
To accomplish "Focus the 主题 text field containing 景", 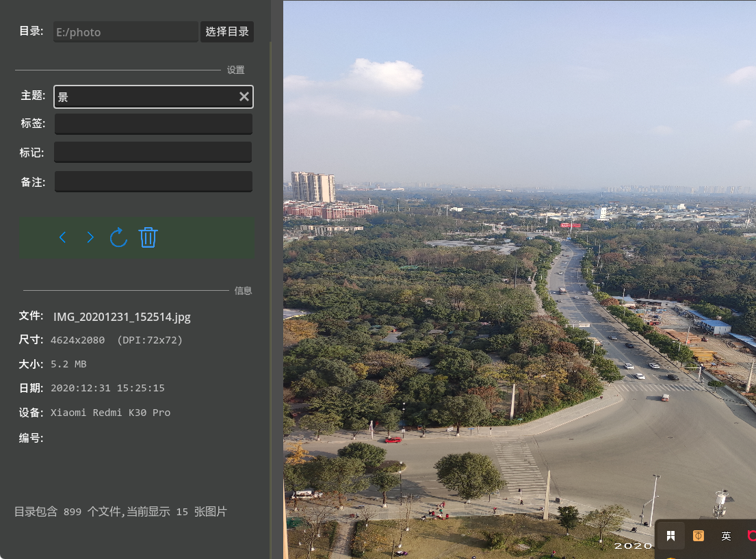I will tap(144, 97).
